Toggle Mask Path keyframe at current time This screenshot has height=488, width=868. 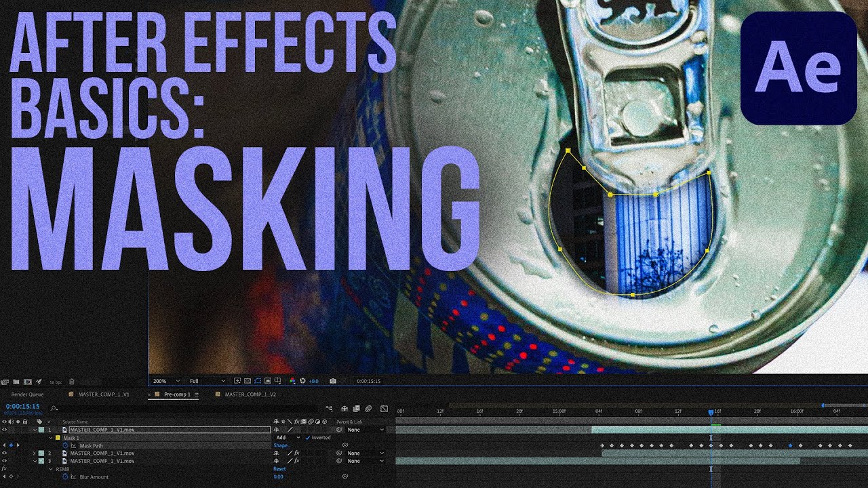coord(11,445)
